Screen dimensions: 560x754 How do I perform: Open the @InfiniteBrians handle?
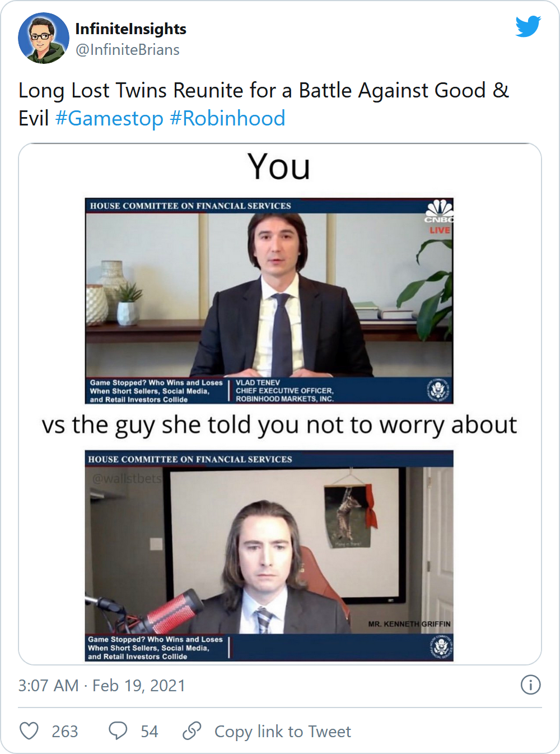128,50
